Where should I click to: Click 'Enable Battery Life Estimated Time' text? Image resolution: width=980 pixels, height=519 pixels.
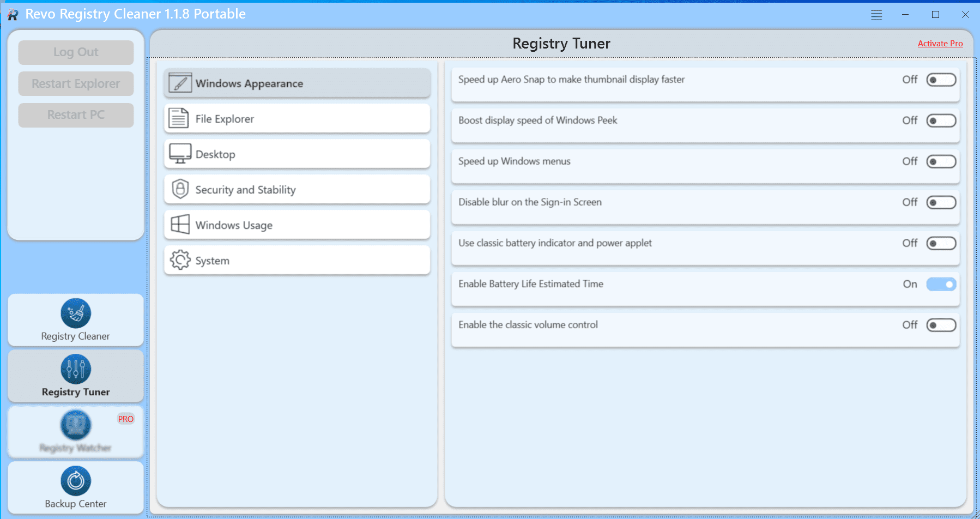point(531,284)
